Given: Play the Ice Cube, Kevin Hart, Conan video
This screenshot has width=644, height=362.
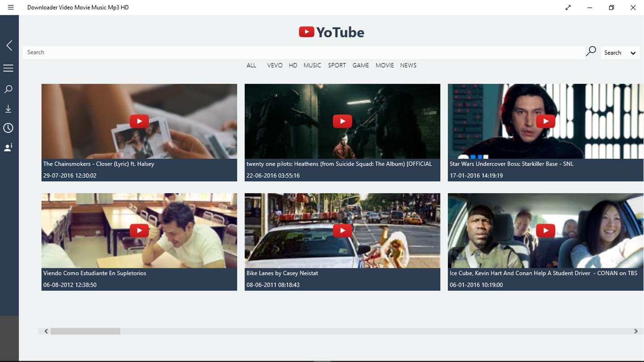Looking at the screenshot, I should [546, 230].
